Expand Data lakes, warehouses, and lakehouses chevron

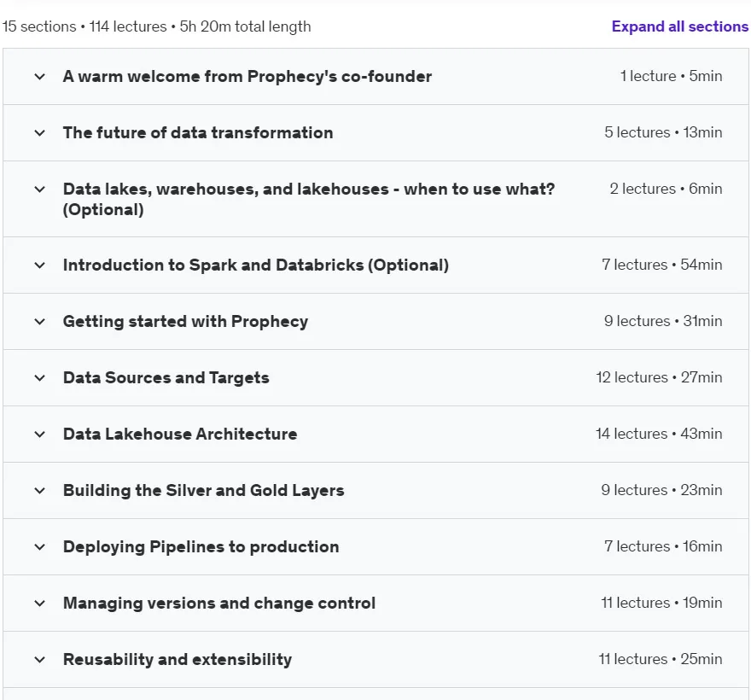40,190
